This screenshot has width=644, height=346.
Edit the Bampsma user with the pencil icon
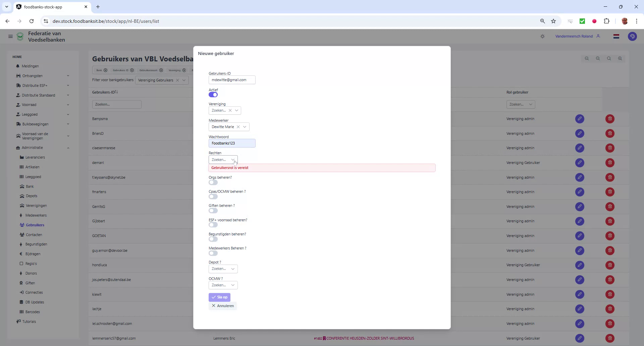coord(580,119)
